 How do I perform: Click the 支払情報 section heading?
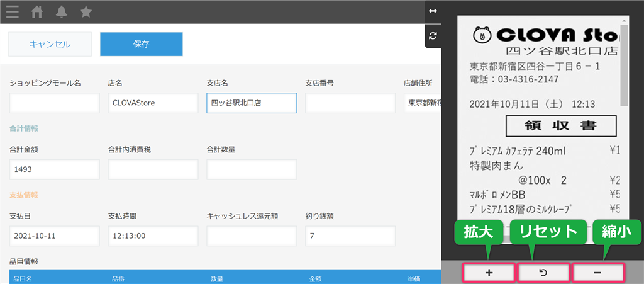point(23,195)
